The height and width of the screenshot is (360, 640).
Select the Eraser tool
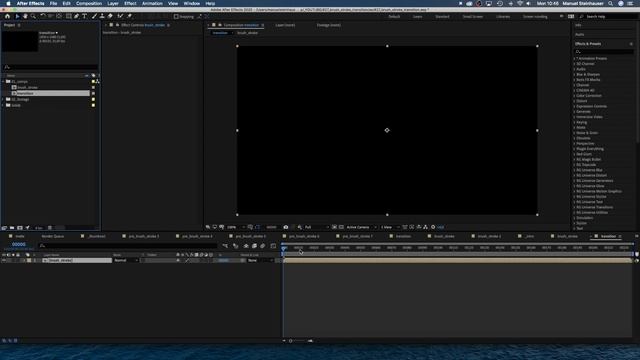tap(110, 16)
